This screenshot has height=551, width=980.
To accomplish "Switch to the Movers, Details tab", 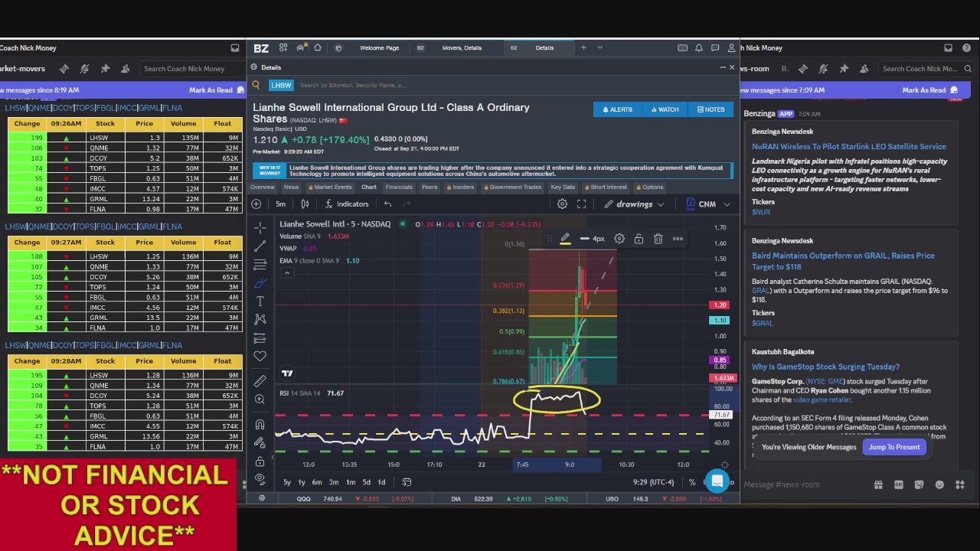I will tap(462, 48).
